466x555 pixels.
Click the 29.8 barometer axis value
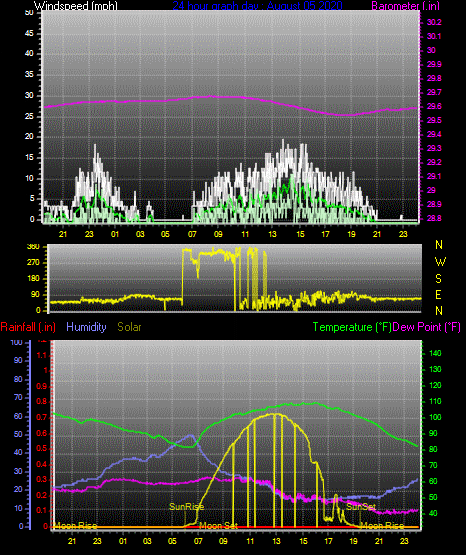pos(434,78)
